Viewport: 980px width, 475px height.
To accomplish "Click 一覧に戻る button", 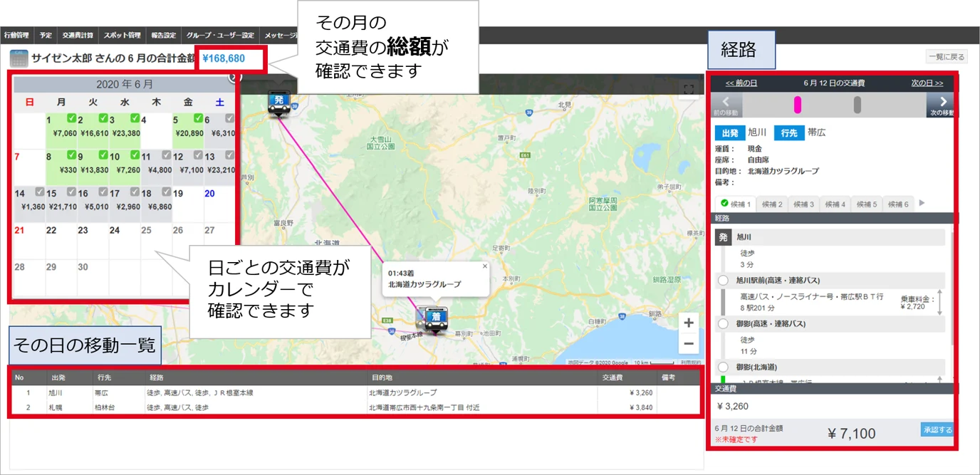I will click(947, 57).
